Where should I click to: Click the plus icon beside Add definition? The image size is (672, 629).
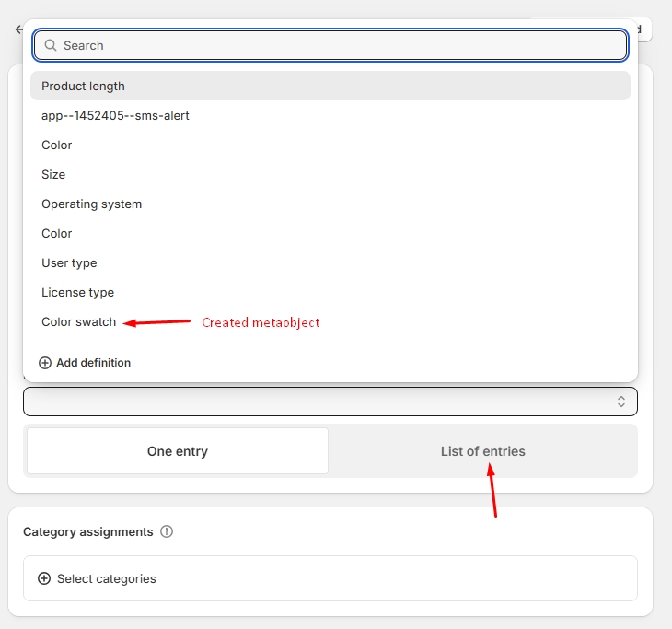coord(45,363)
